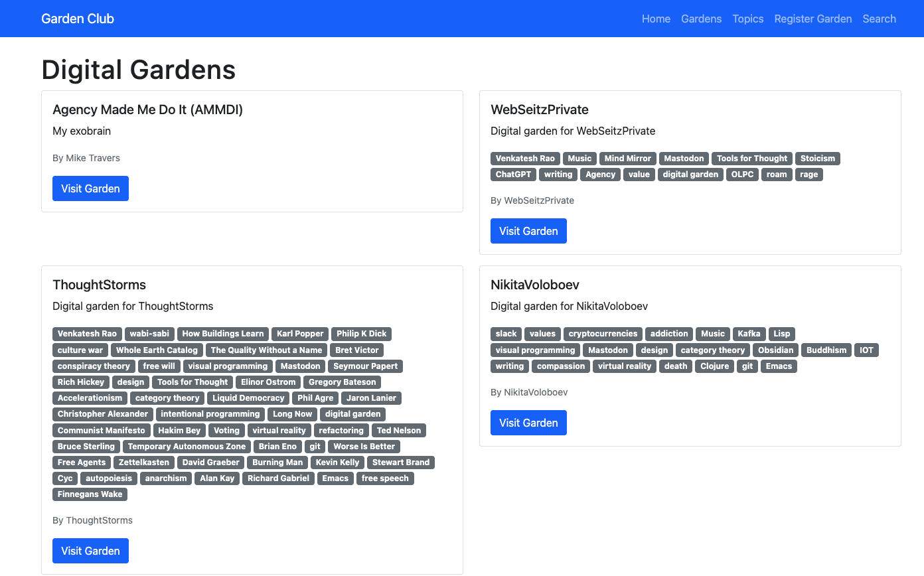Select Register Garden in the navbar
Screen dimensions: 924x576
pyautogui.click(x=812, y=19)
